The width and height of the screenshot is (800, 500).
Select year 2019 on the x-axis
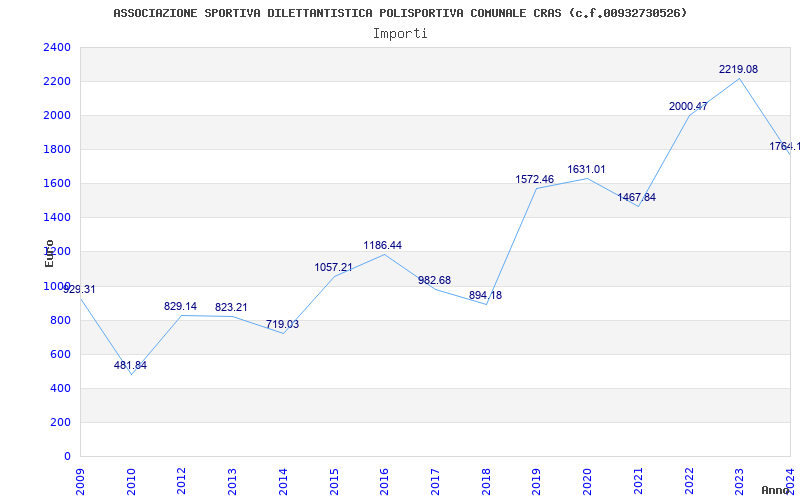pyautogui.click(x=537, y=481)
